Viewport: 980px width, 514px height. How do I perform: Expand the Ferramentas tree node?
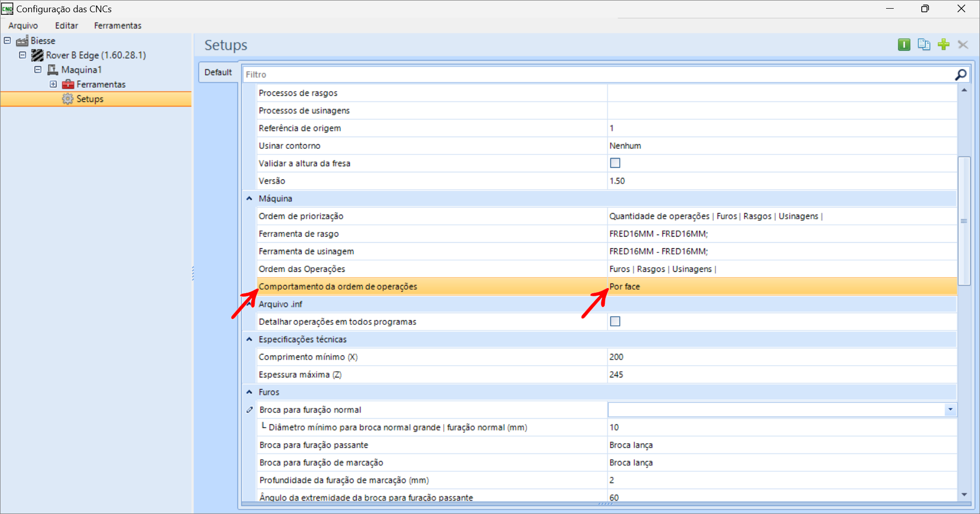point(53,84)
